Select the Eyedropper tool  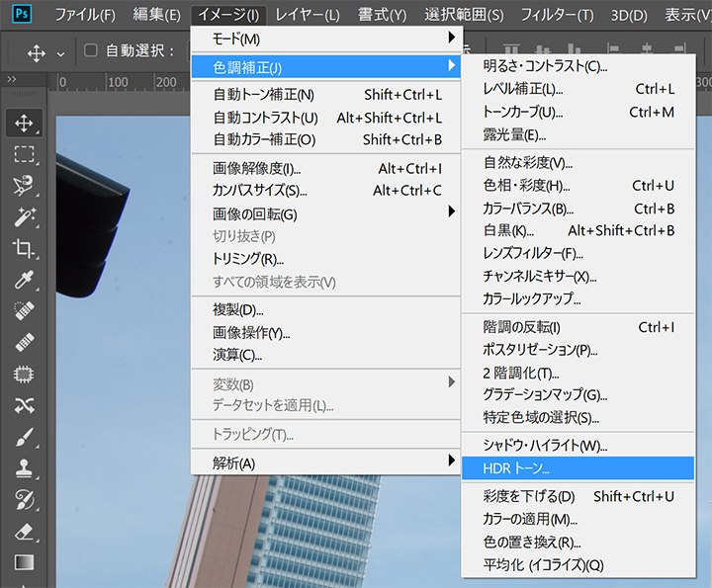coord(25,280)
